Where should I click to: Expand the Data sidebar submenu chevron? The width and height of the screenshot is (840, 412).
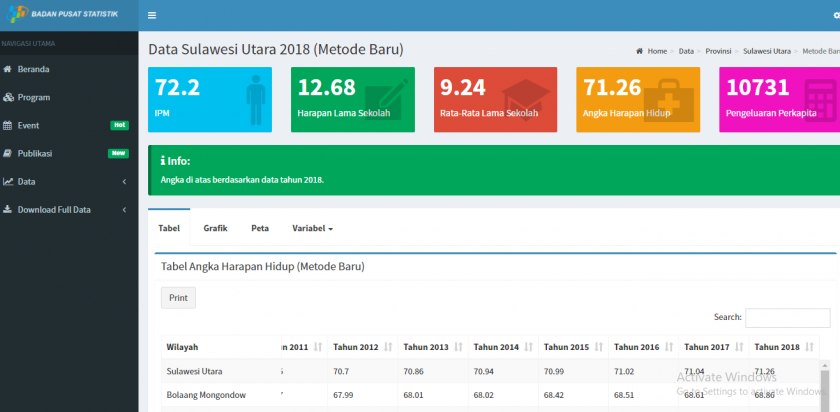pyautogui.click(x=124, y=182)
